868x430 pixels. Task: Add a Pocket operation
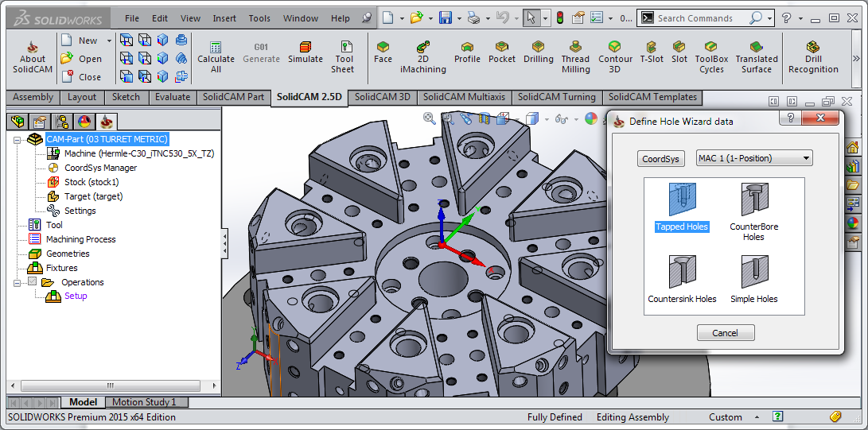(x=501, y=52)
